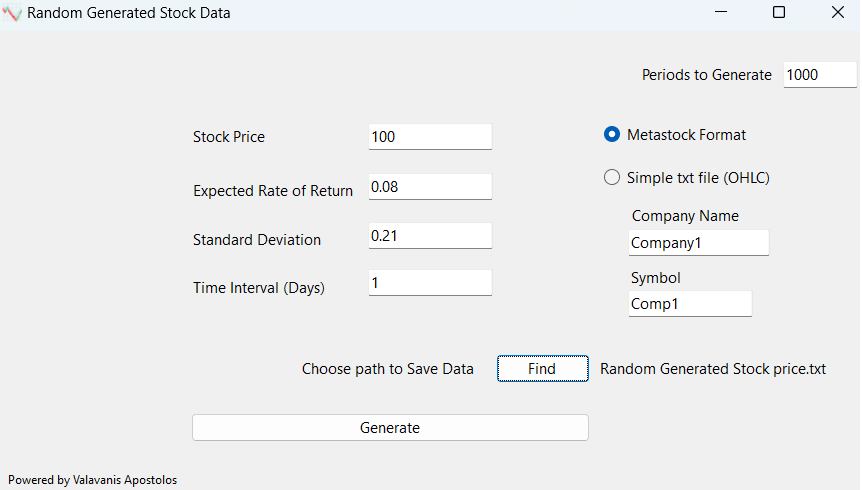The height and width of the screenshot is (490, 862).
Task: Focus the Symbol input field
Action: click(690, 304)
